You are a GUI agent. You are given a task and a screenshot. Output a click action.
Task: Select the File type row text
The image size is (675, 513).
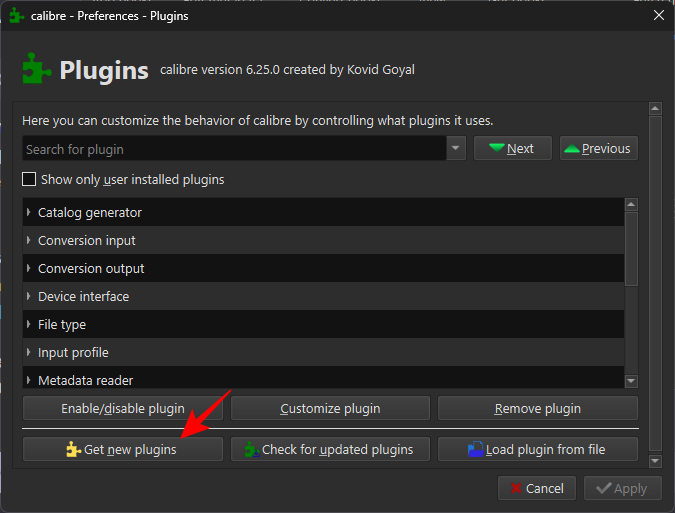[62, 324]
